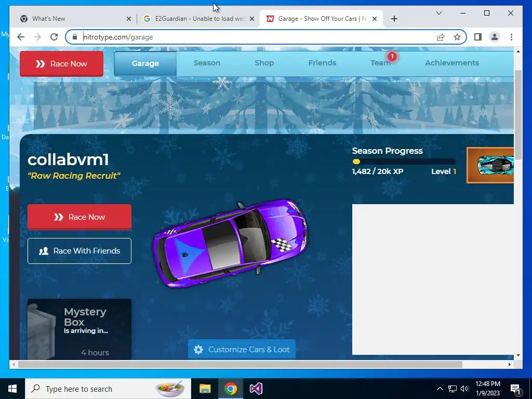Bookmark this tab with the star icon

click(457, 37)
